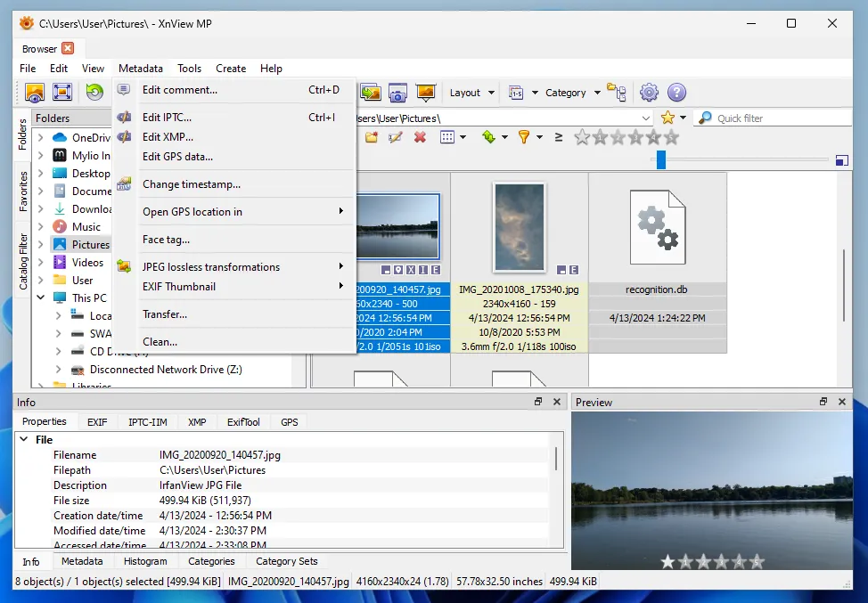Set rating filter to one star

click(x=600, y=136)
